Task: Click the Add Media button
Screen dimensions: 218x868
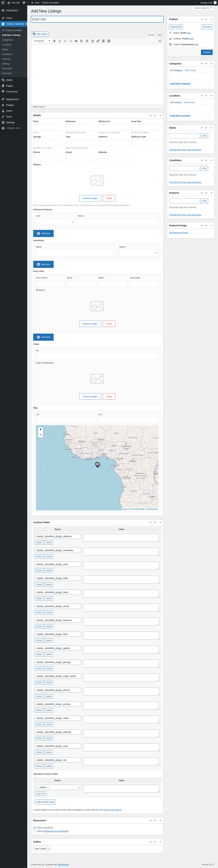Action: [x=40, y=34]
